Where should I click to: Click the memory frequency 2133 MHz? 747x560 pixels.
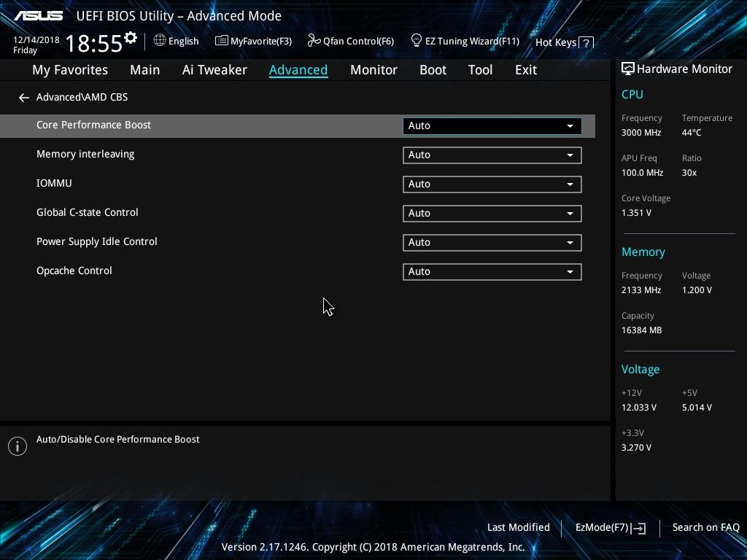pos(640,290)
